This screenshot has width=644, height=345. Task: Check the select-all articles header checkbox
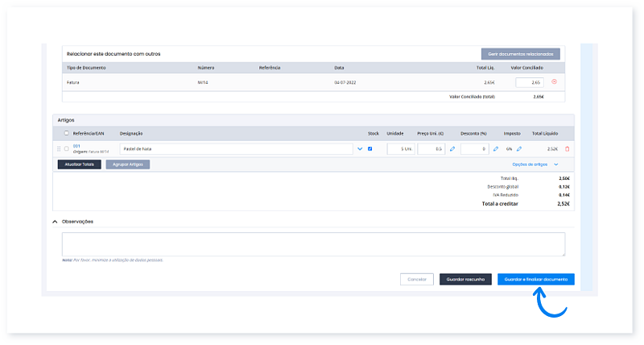[x=66, y=133]
